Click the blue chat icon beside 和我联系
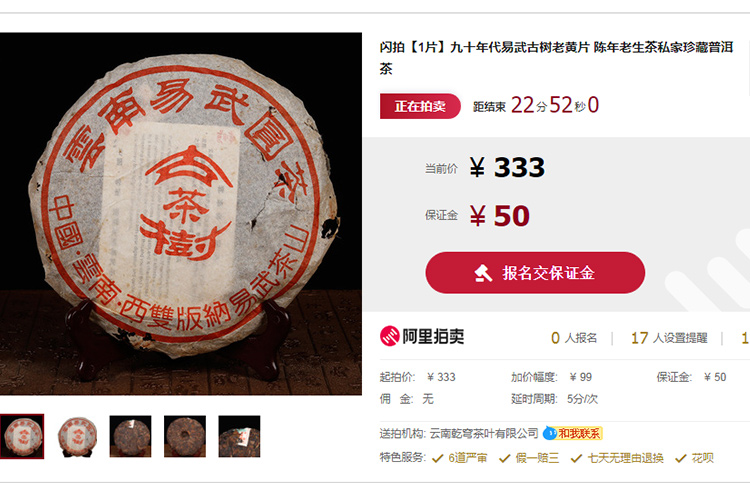The width and height of the screenshot is (750, 497). [551, 433]
